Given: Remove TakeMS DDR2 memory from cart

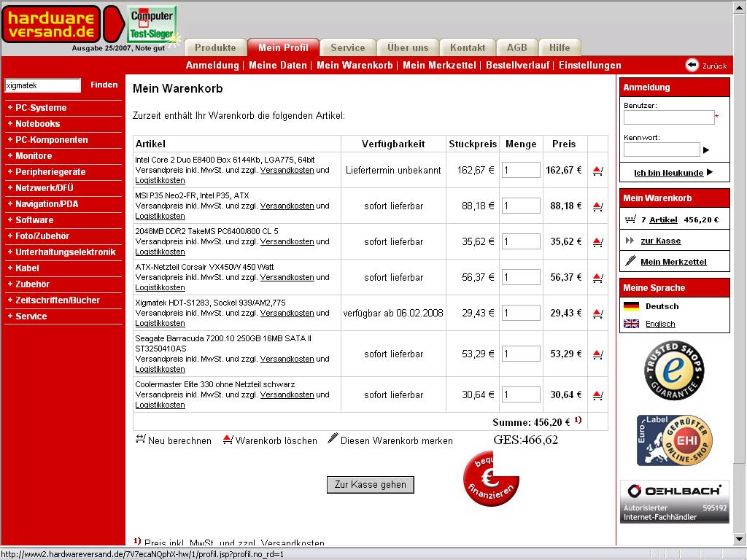Looking at the screenshot, I should coord(598,242).
